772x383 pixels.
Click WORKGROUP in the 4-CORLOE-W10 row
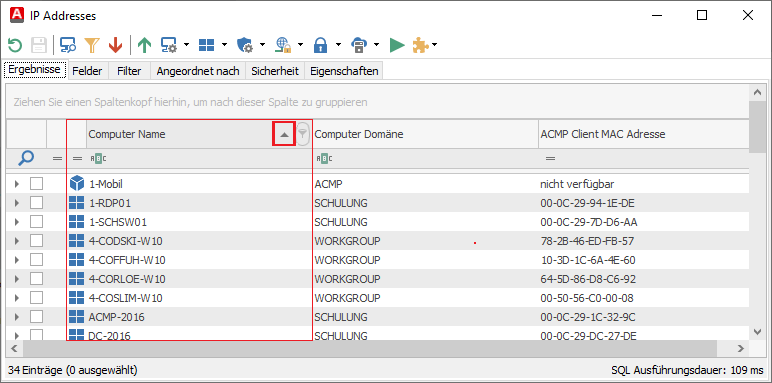point(348,279)
